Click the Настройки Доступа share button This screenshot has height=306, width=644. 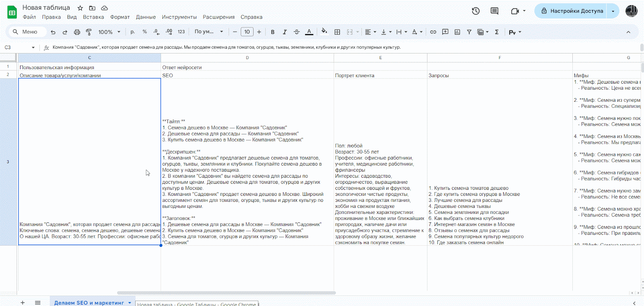click(571, 11)
